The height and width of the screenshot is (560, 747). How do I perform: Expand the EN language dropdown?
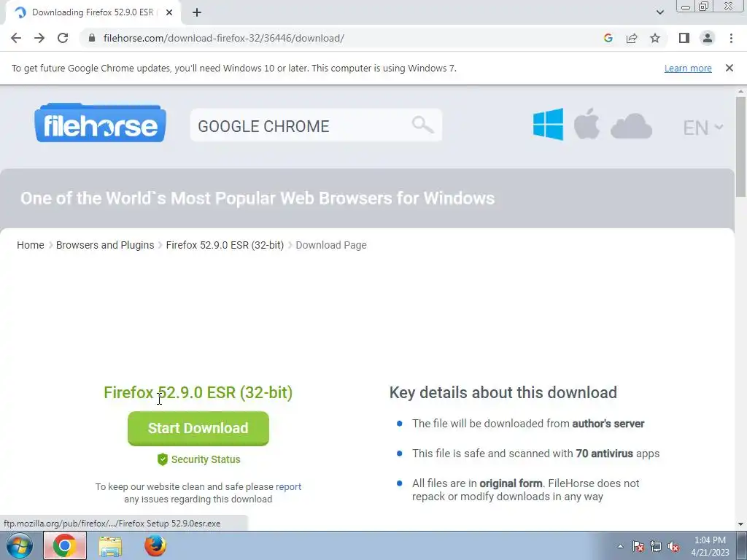703,128
